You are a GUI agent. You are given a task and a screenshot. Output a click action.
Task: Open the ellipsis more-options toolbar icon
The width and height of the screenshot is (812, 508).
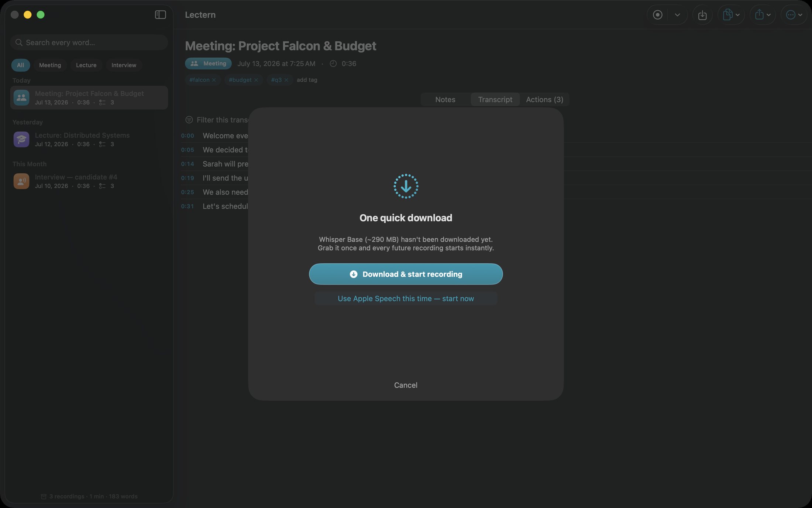click(x=791, y=15)
